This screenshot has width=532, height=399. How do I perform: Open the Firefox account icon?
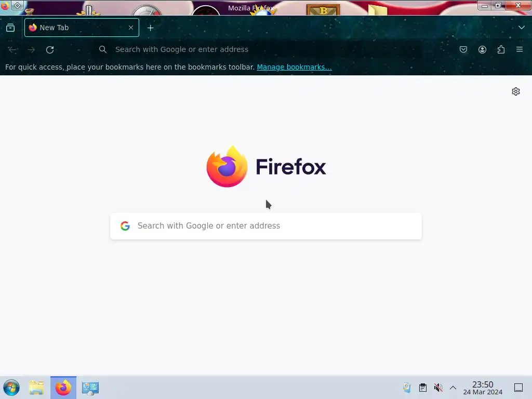pyautogui.click(x=482, y=49)
